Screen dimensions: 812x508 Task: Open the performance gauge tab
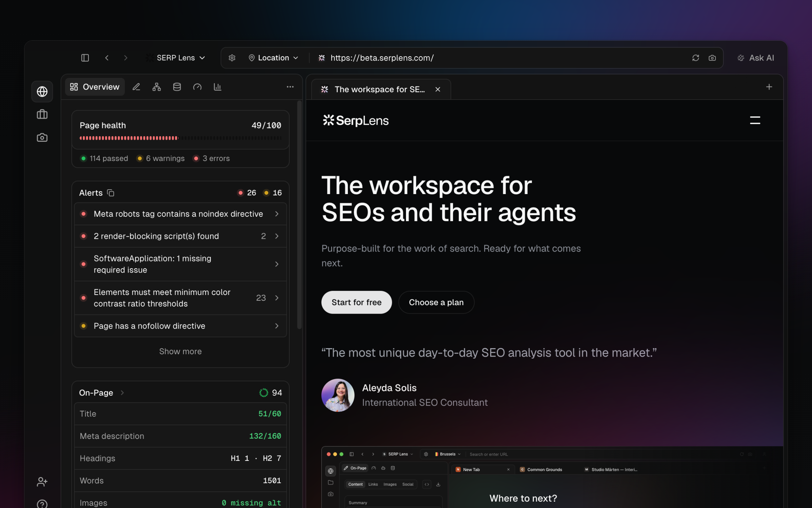(x=197, y=87)
